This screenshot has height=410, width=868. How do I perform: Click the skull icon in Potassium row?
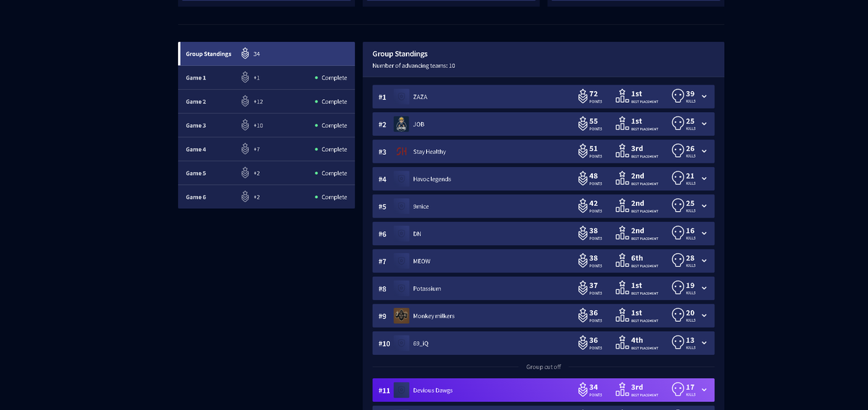point(678,288)
